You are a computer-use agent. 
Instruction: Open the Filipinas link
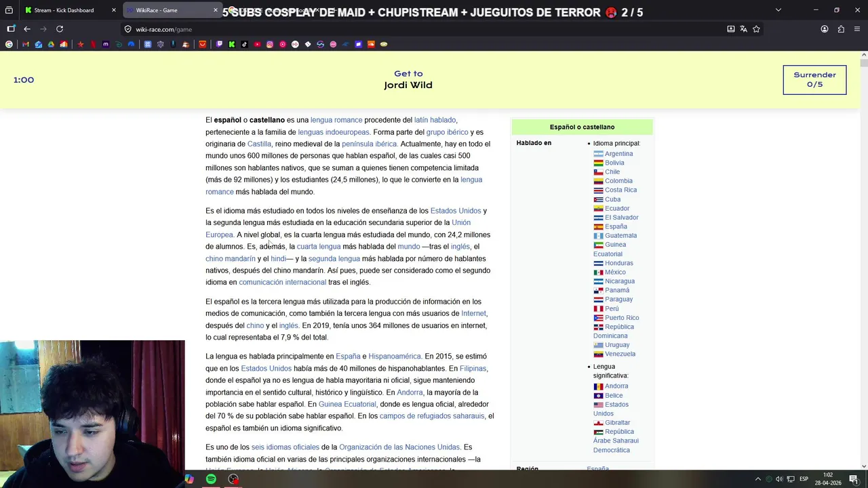coord(473,368)
